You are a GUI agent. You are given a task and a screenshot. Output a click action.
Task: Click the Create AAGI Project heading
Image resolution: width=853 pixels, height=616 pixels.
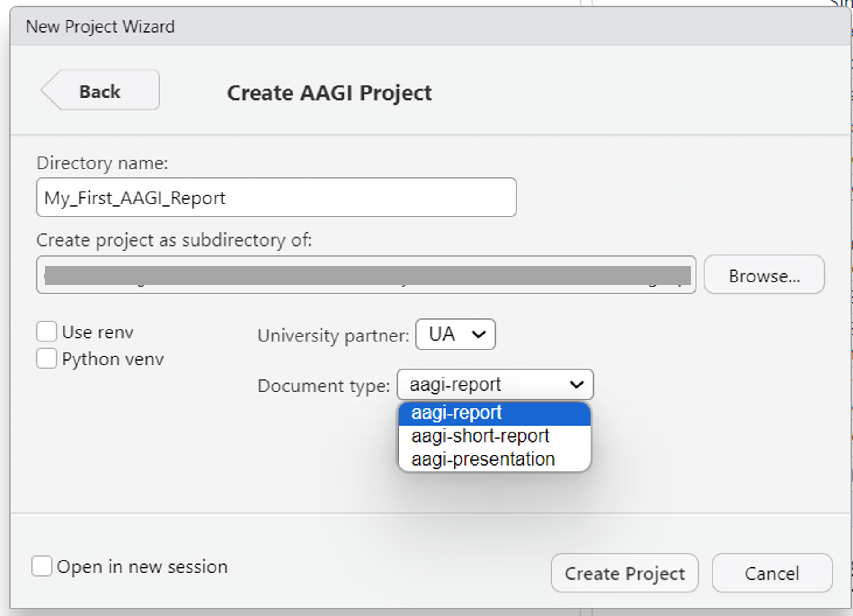pos(329,93)
